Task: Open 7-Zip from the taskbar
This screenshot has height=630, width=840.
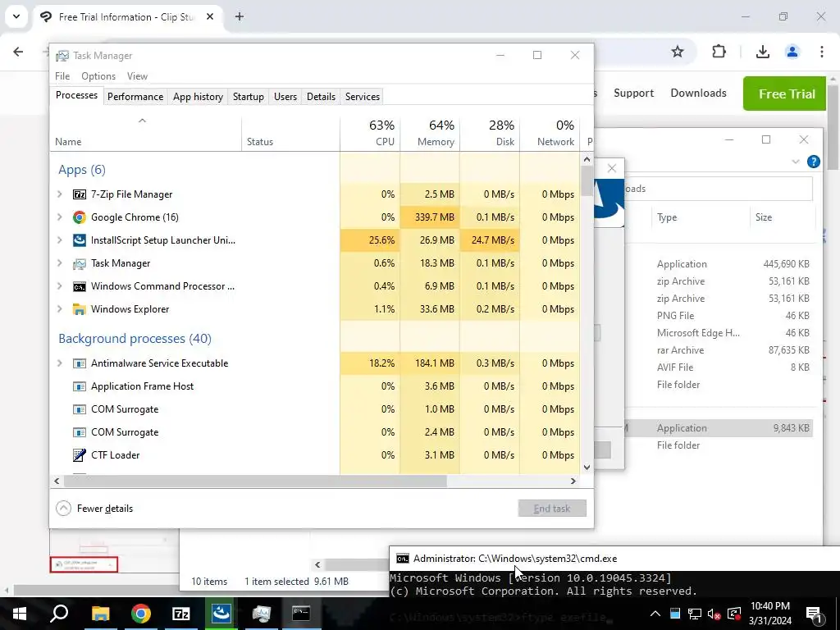Action: (181, 614)
